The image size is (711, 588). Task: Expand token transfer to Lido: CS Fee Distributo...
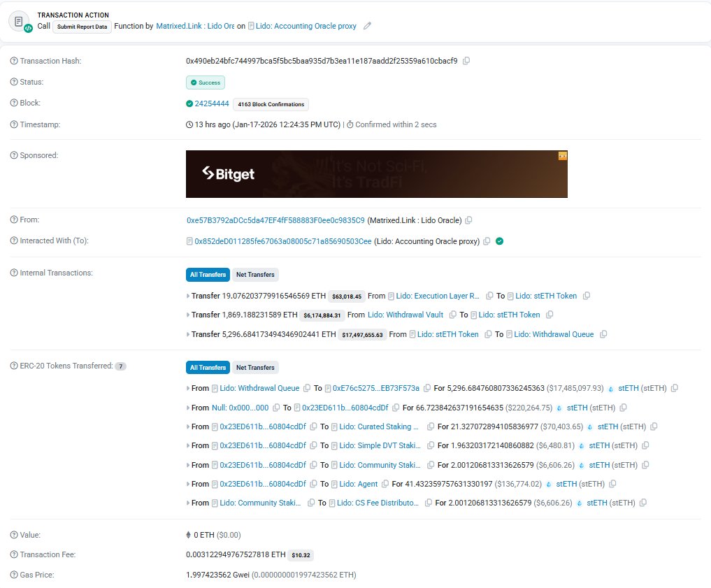coord(188,503)
